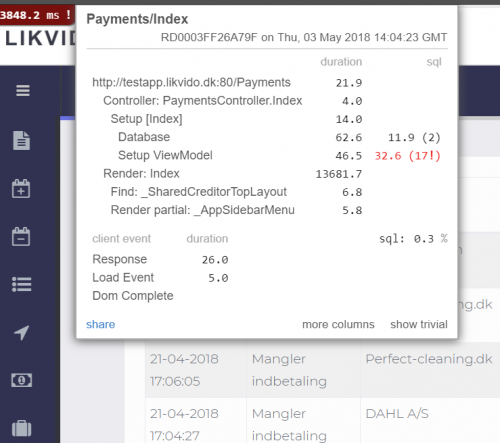Click the 21-04-2018 17:06:05 date cell
500x443 pixels.
[196, 370]
